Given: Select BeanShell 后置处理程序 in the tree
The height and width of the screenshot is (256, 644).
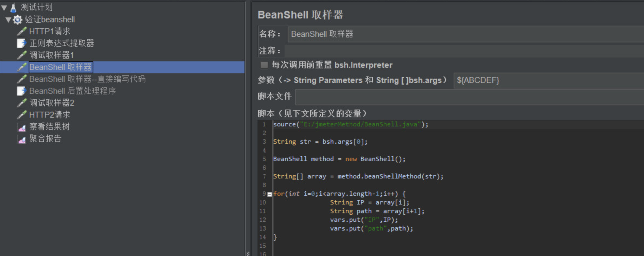Looking at the screenshot, I should coord(72,91).
